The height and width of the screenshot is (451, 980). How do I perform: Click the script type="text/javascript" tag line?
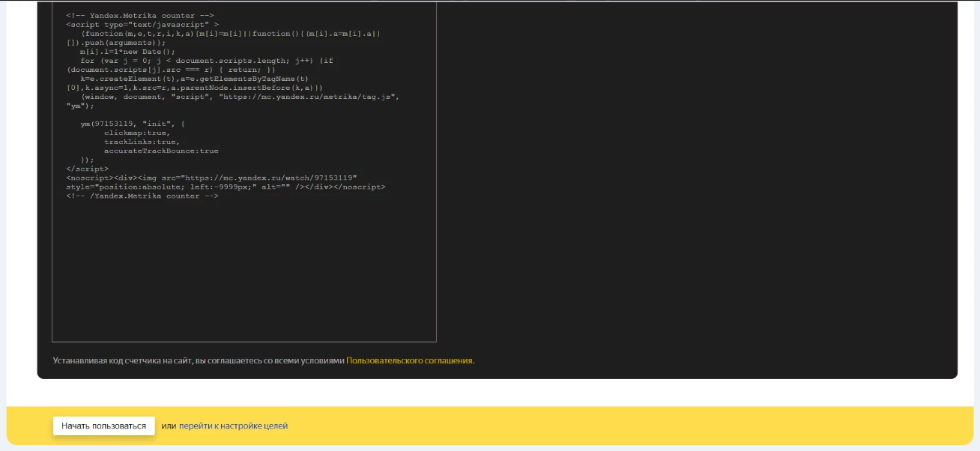142,25
